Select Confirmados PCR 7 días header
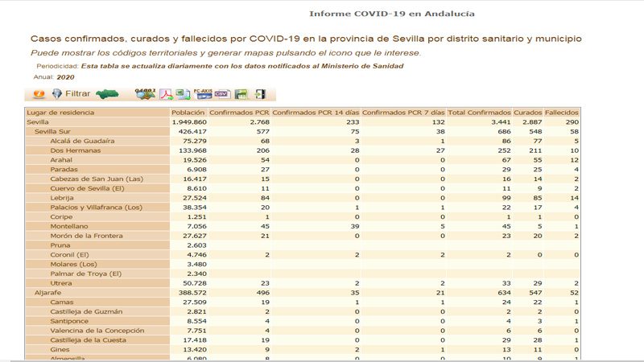Image resolution: width=644 pixels, height=362 pixels. coord(403,113)
